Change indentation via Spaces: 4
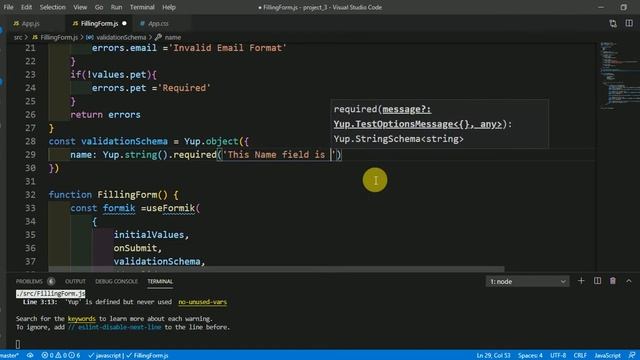640x360 pixels. (530, 356)
